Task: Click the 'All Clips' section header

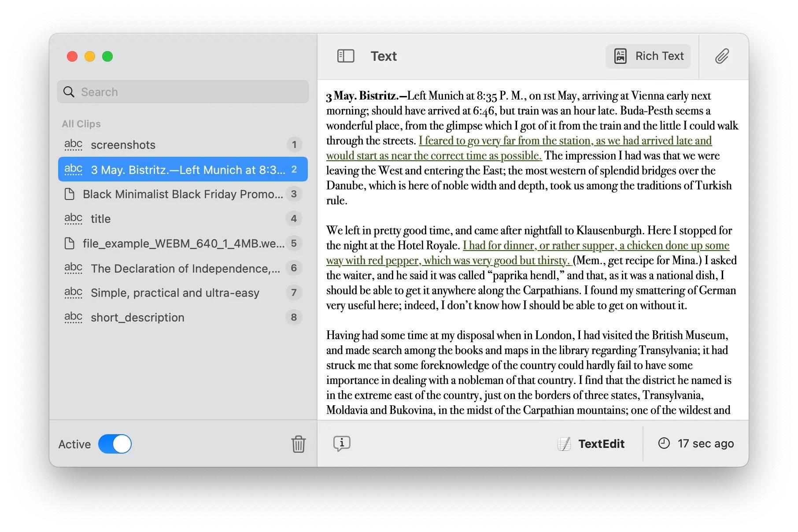Action: tap(81, 124)
